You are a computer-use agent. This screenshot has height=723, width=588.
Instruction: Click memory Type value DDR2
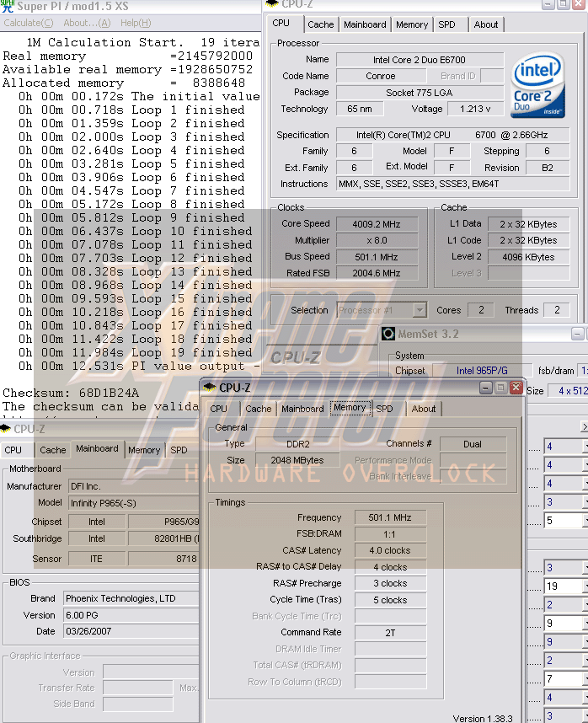[297, 444]
